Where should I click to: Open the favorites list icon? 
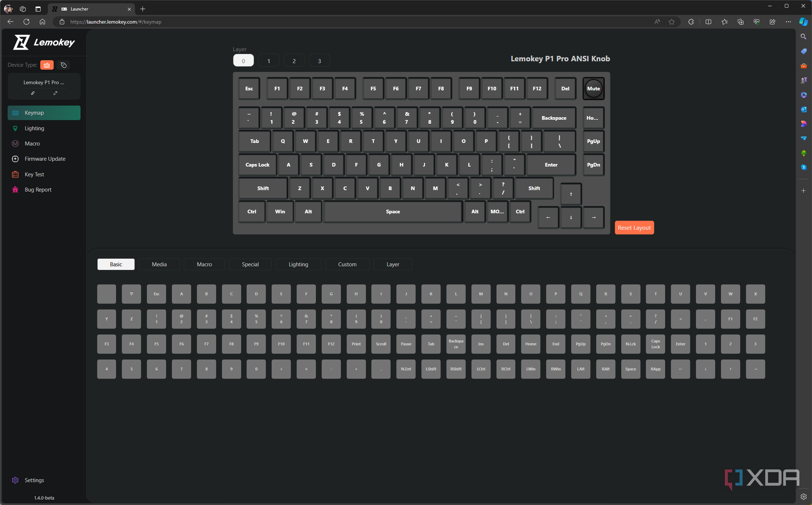(725, 22)
